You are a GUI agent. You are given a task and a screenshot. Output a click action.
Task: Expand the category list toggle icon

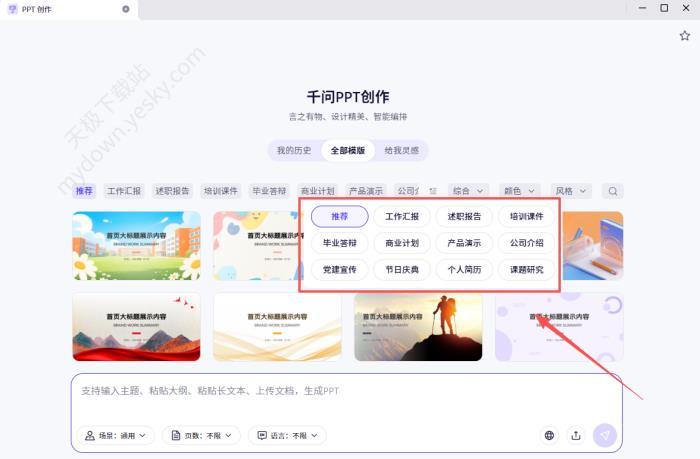(433, 191)
